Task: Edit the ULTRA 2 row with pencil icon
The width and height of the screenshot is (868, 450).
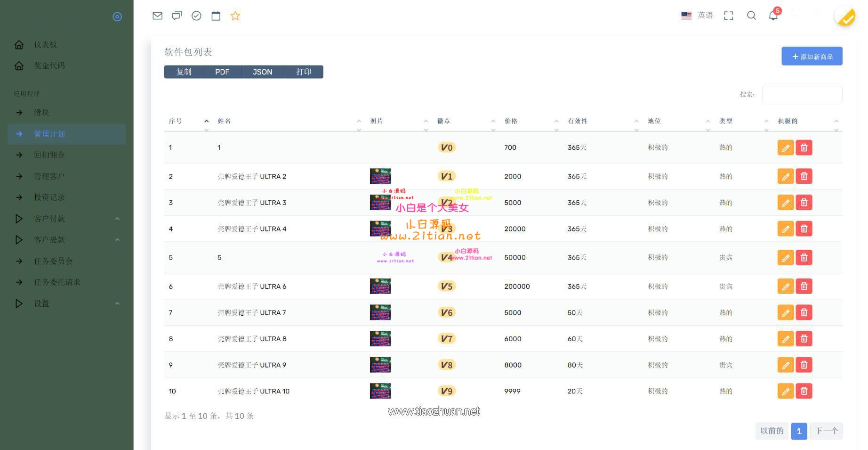Action: 785,176
